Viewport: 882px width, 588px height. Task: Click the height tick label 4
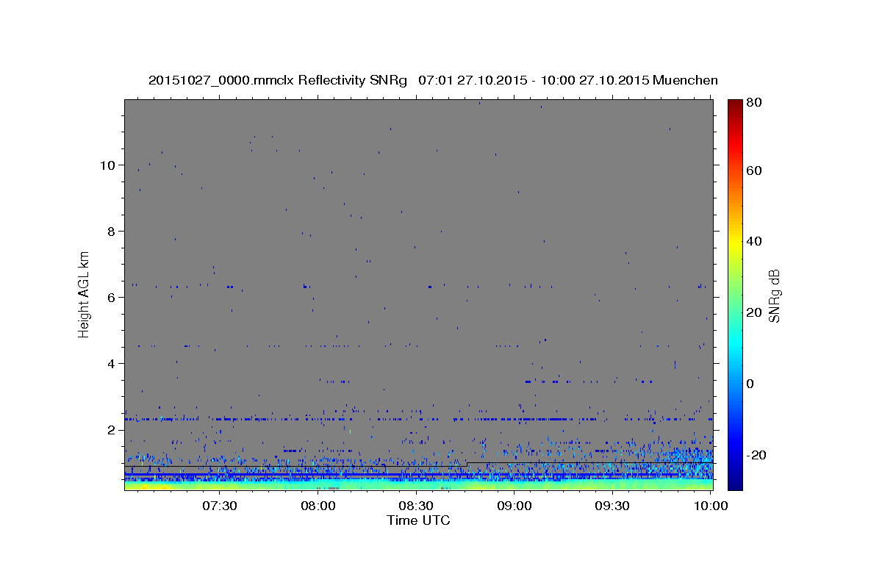point(112,364)
